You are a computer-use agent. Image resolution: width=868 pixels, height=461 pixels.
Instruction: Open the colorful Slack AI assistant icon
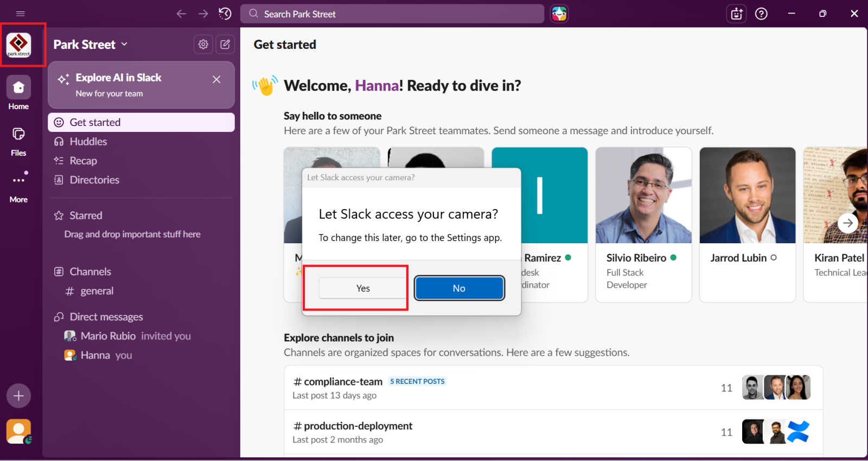coord(559,14)
